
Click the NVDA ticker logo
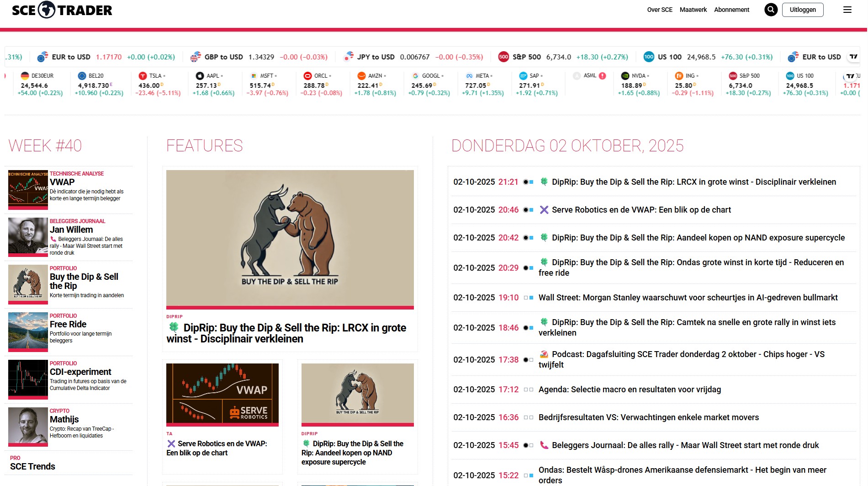click(x=625, y=76)
